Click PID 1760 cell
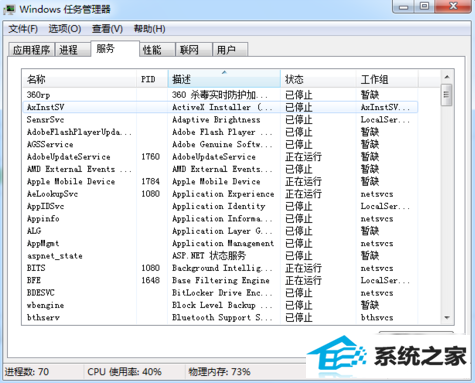 [151, 157]
